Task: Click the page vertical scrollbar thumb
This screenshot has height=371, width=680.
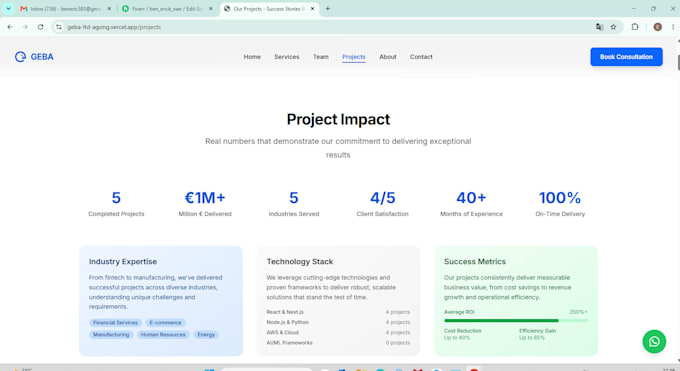Action: (x=678, y=62)
